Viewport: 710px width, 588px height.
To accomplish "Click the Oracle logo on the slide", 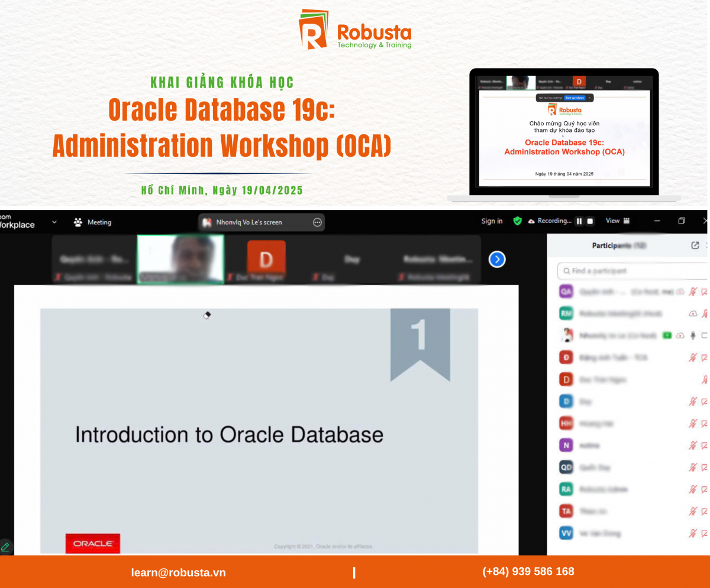I will point(92,543).
